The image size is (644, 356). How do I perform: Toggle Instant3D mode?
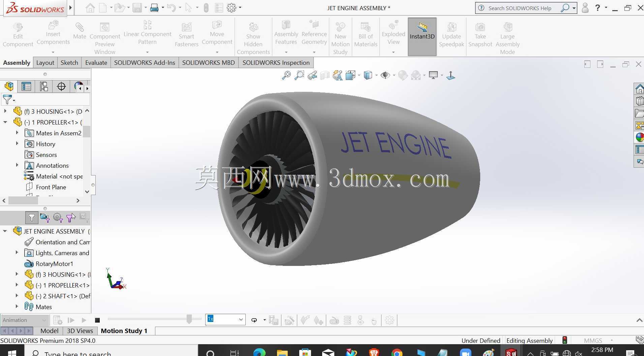click(x=422, y=37)
